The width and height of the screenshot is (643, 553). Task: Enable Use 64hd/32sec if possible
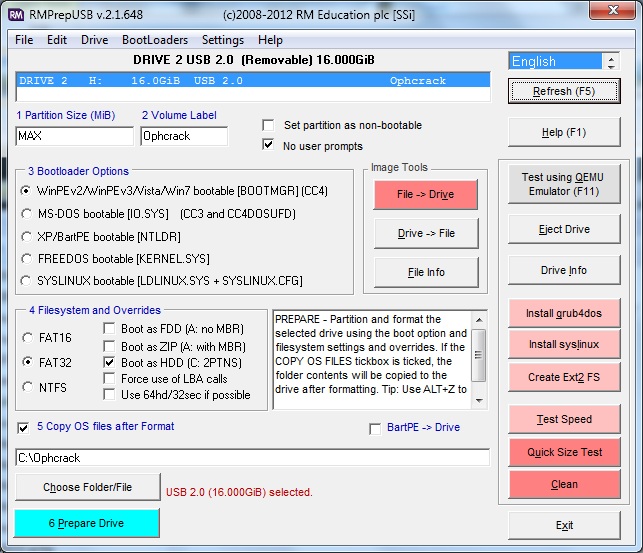point(109,394)
